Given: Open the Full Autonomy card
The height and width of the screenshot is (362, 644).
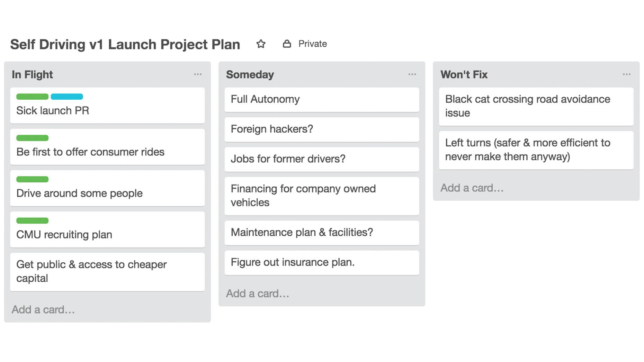Looking at the screenshot, I should click(x=322, y=100).
